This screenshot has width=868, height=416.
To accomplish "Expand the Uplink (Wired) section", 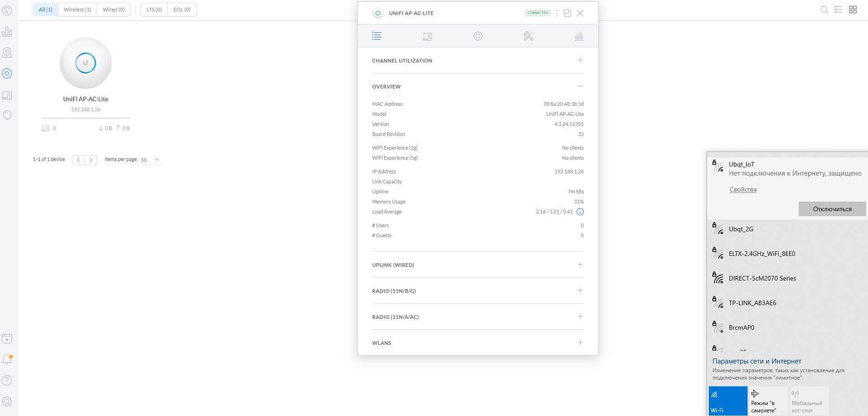I will tap(580, 265).
